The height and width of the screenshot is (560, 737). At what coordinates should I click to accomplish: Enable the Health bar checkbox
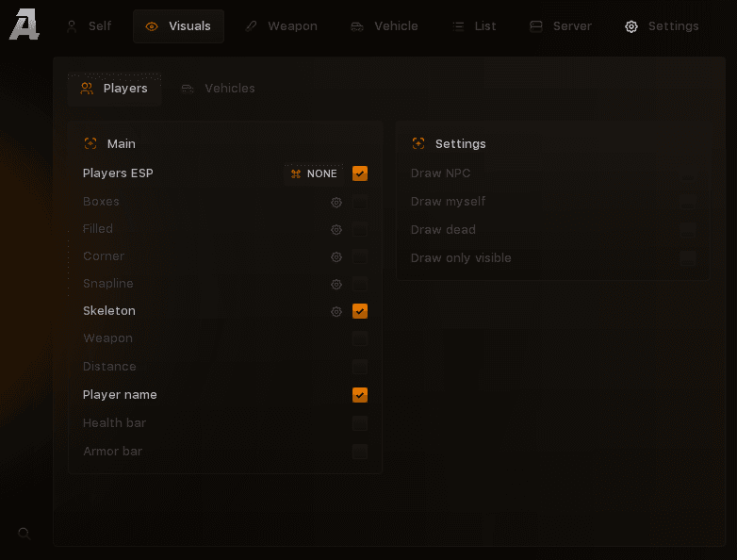[x=360, y=423]
